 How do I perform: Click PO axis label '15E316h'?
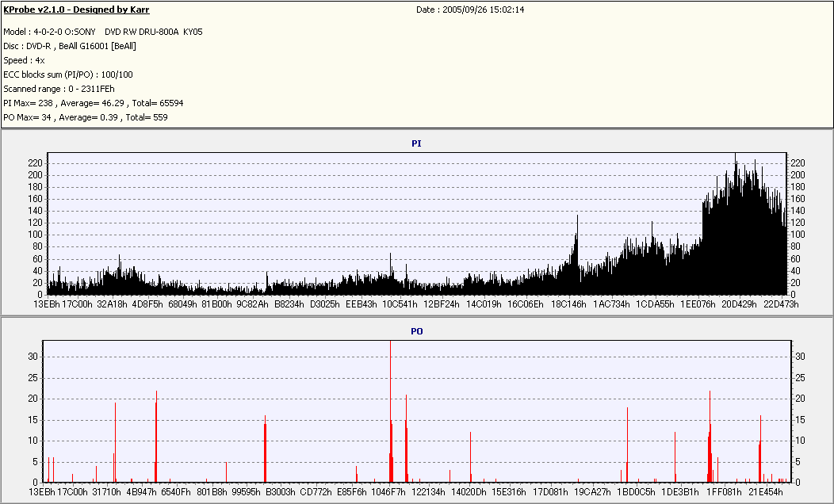pos(508,492)
